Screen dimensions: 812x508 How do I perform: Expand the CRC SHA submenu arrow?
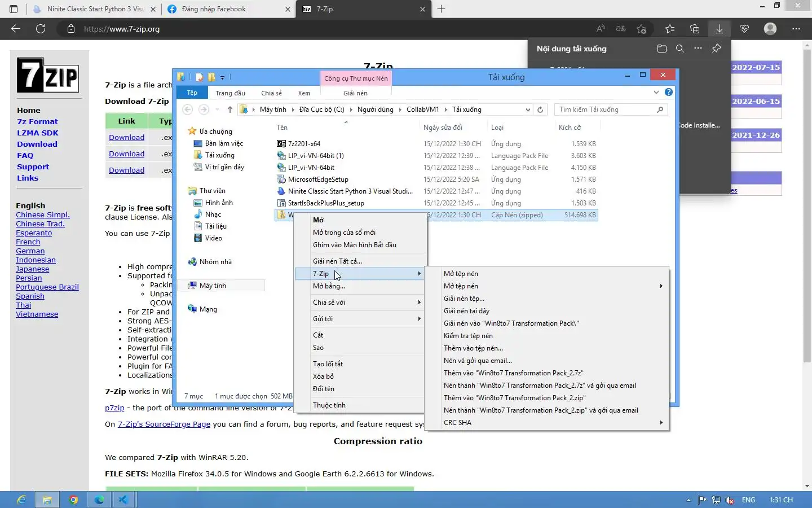click(x=661, y=423)
